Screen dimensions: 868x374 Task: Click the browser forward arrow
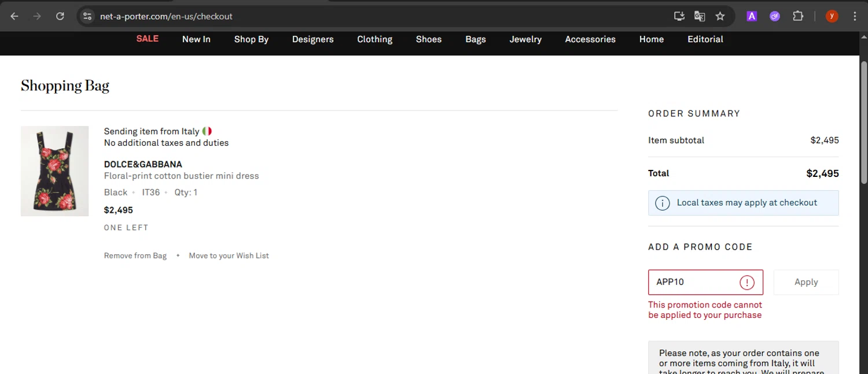coord(37,16)
